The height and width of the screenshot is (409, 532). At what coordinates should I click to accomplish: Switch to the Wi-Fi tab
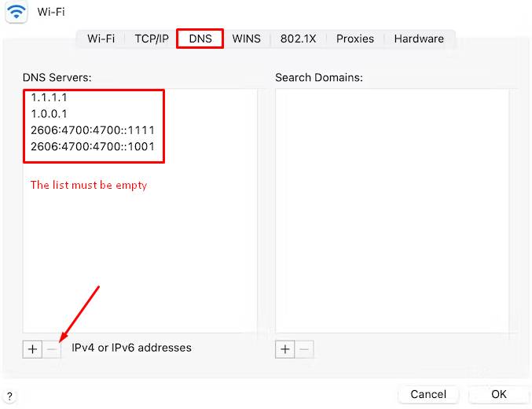pos(101,39)
